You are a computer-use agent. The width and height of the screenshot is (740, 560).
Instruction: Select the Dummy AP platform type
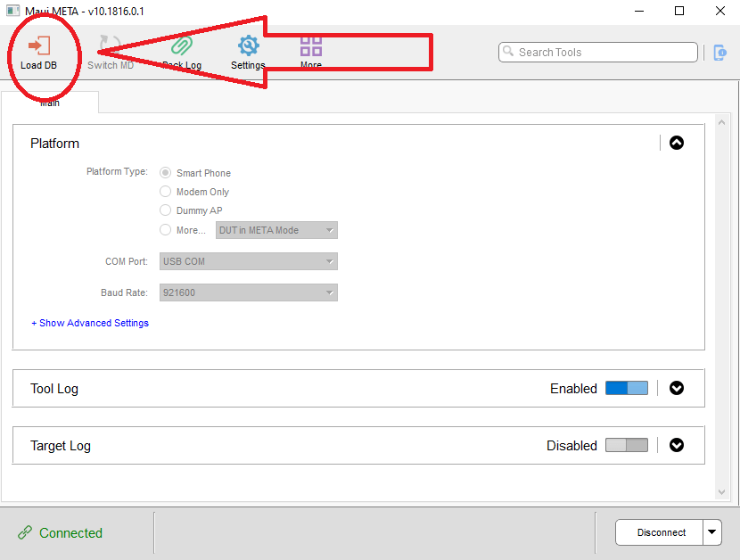point(165,210)
